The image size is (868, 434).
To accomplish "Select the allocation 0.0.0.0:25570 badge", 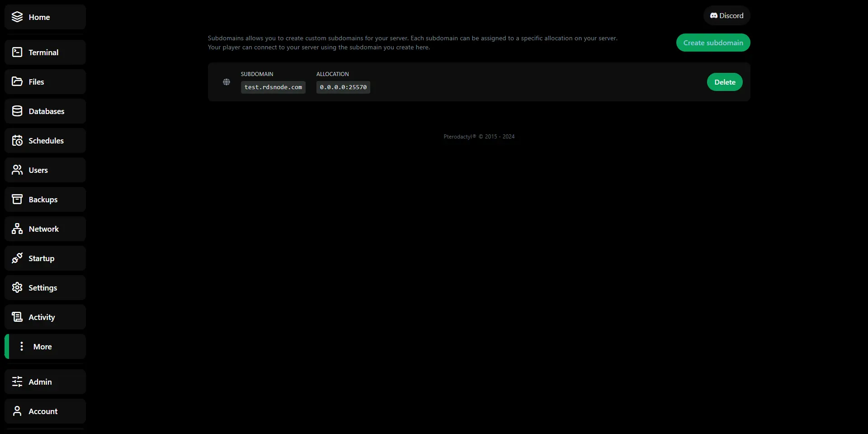I will [343, 87].
